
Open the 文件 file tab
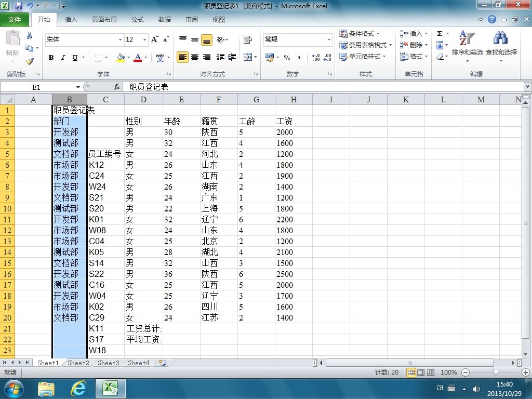pos(14,19)
